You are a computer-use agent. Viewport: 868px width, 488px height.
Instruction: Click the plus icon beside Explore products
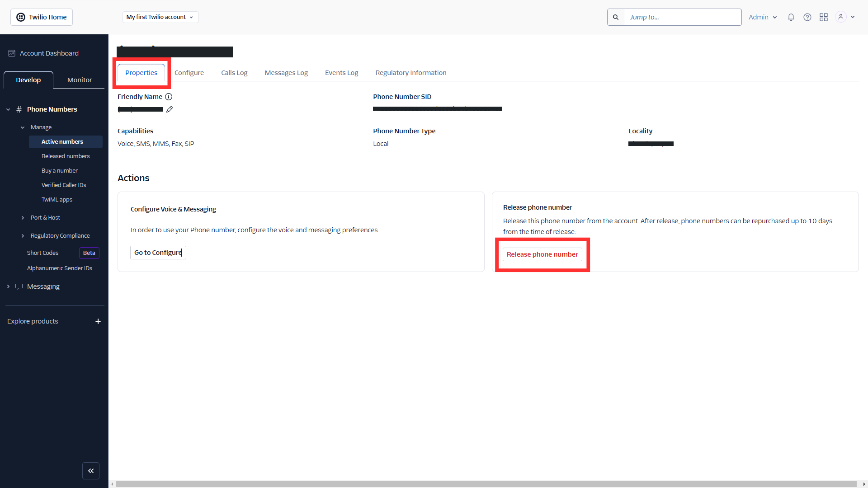tap(98, 321)
